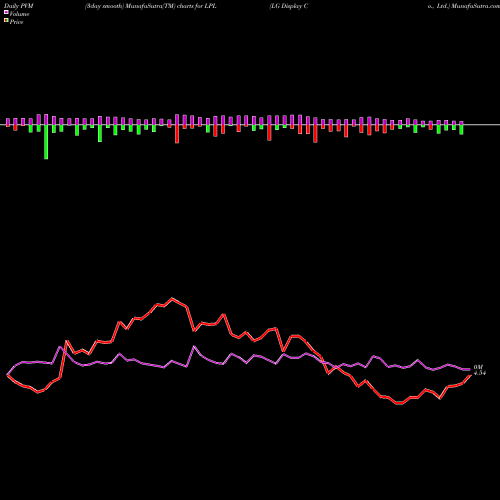
Task: Select the 'Price' legend label
Action: [x=16, y=22]
